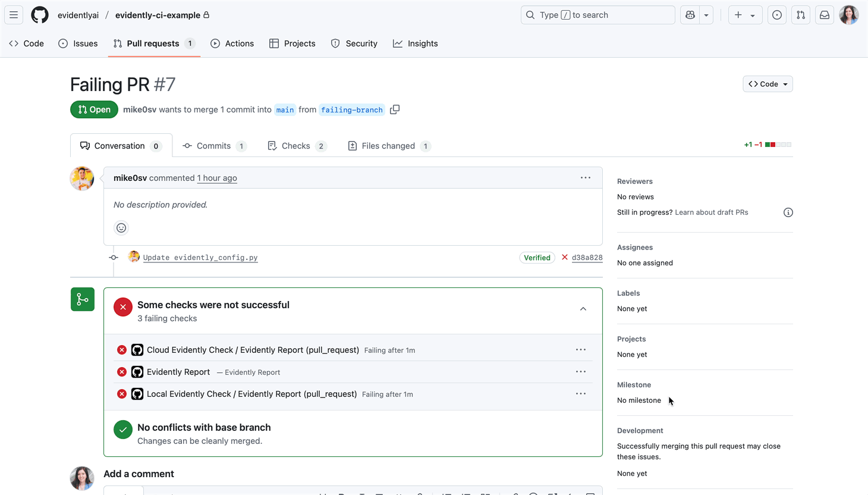Edit the Labels section
The width and height of the screenshot is (868, 495).
628,293
